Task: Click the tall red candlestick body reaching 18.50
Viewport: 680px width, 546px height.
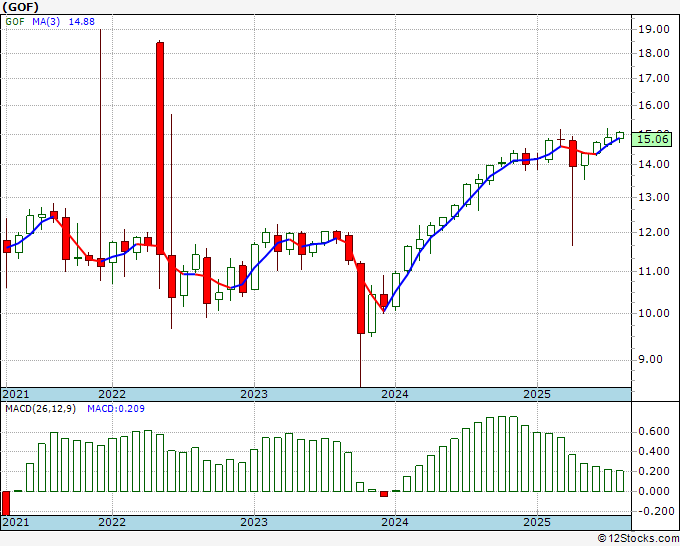Action: (160, 148)
